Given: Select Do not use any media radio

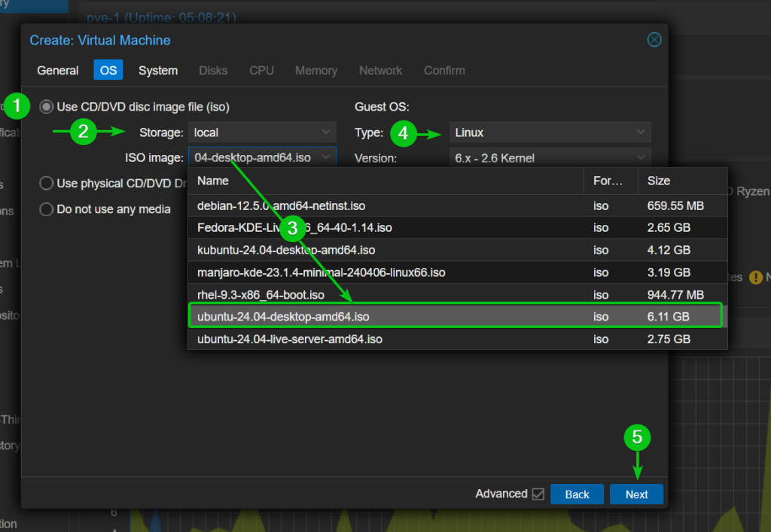Looking at the screenshot, I should (46, 209).
